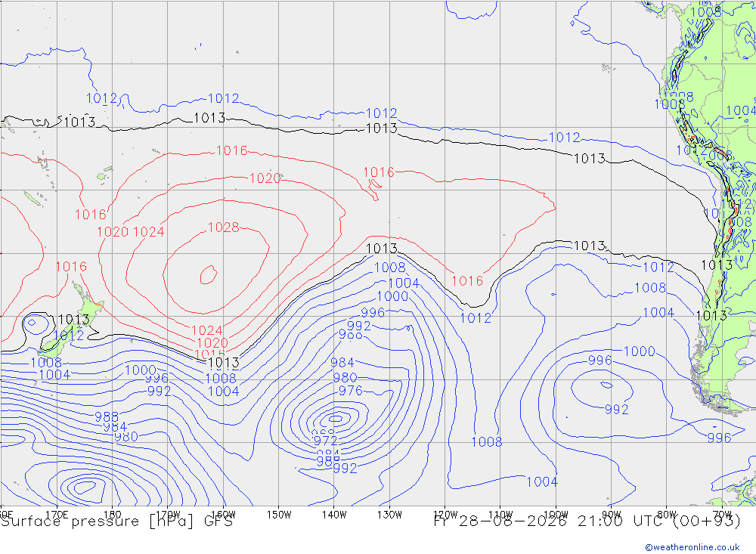Select the 90W longitude label
Viewport: 756px width, 554px height.
tap(612, 515)
